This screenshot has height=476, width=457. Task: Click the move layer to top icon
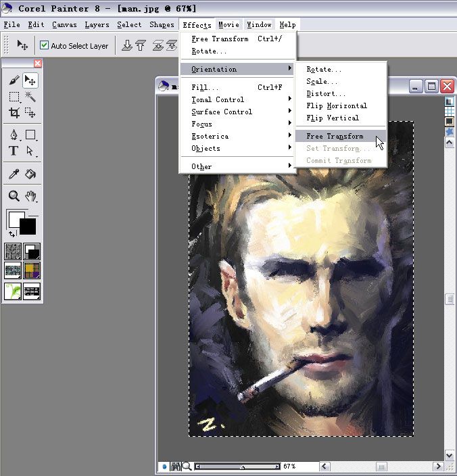pos(172,45)
